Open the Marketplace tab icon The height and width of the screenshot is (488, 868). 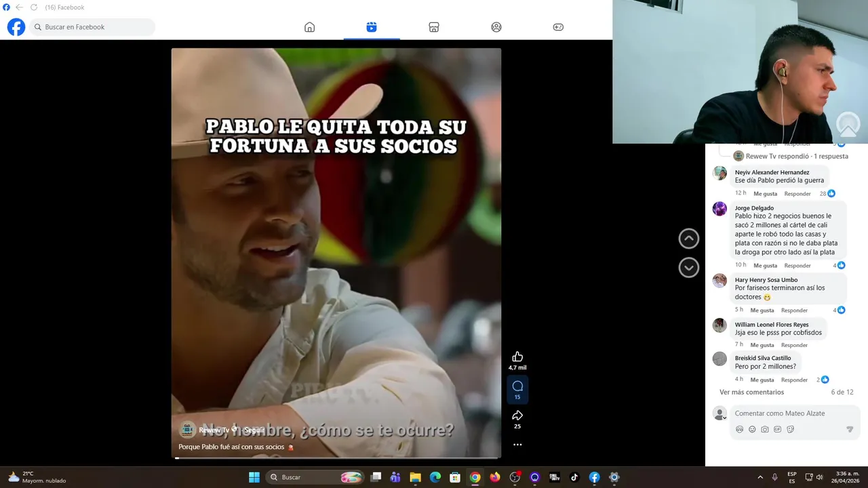(434, 27)
